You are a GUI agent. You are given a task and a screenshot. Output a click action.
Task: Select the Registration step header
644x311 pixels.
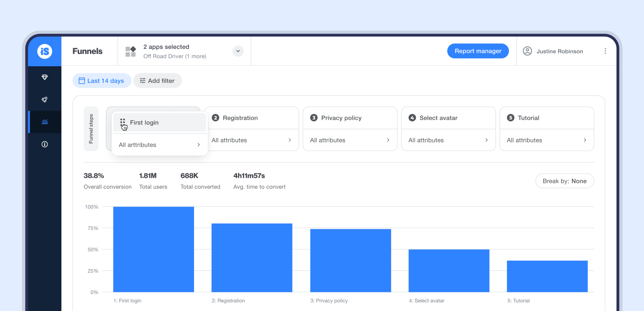252,118
